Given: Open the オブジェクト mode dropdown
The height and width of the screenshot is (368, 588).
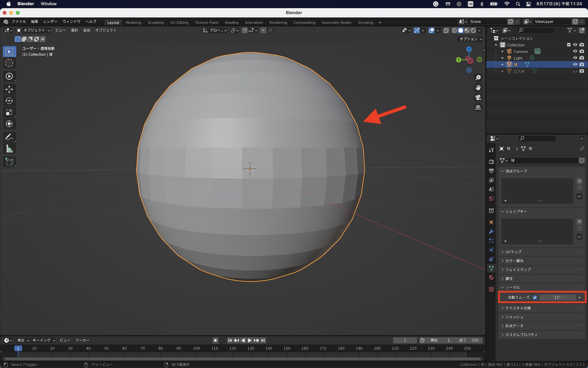Looking at the screenshot, I should click(33, 30).
